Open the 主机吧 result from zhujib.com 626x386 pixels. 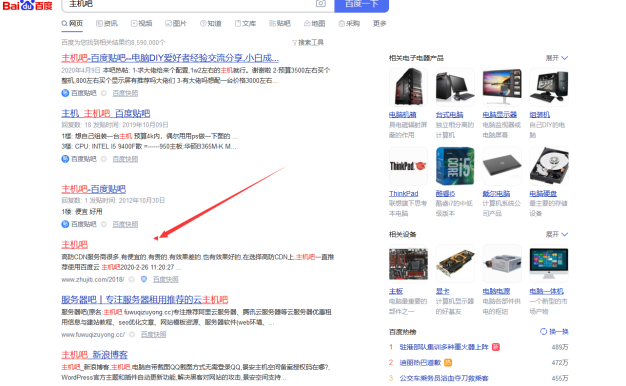click(x=74, y=244)
